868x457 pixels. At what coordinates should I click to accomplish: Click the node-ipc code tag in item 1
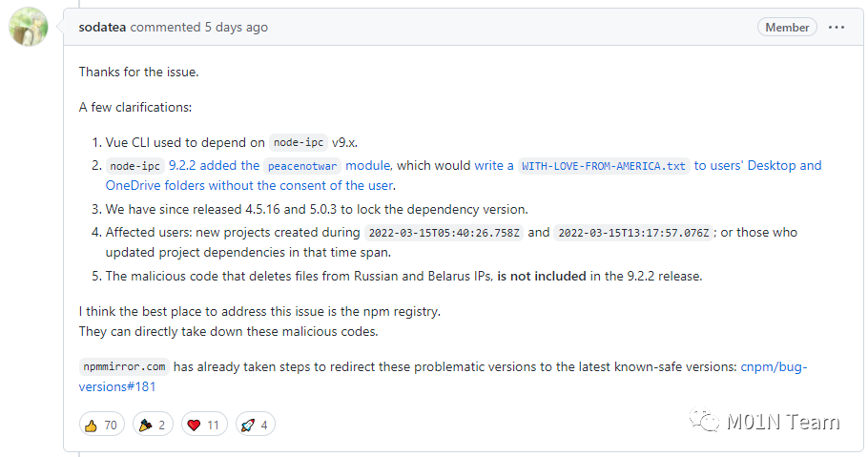point(298,143)
